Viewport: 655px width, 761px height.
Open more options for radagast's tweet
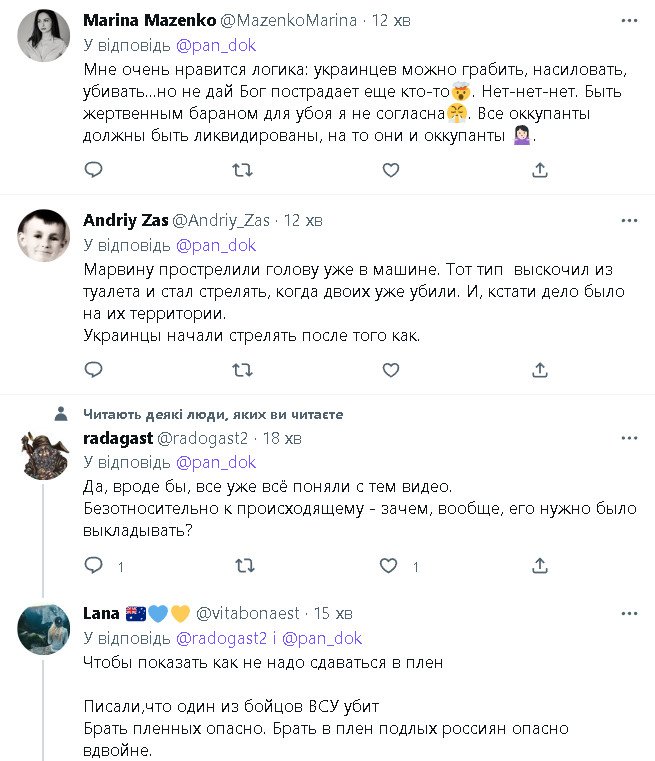coord(629,438)
